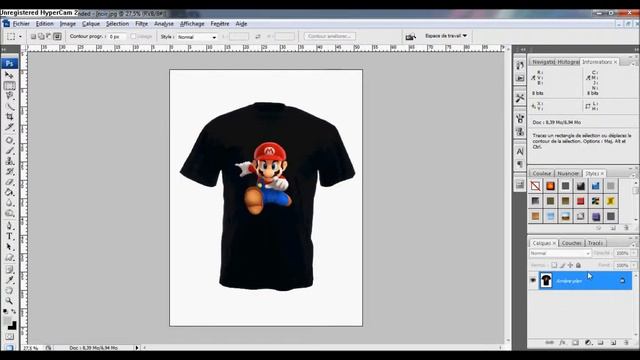Select the Eyedropper tool
The height and width of the screenshot is (360, 640).
pyautogui.click(x=9, y=280)
